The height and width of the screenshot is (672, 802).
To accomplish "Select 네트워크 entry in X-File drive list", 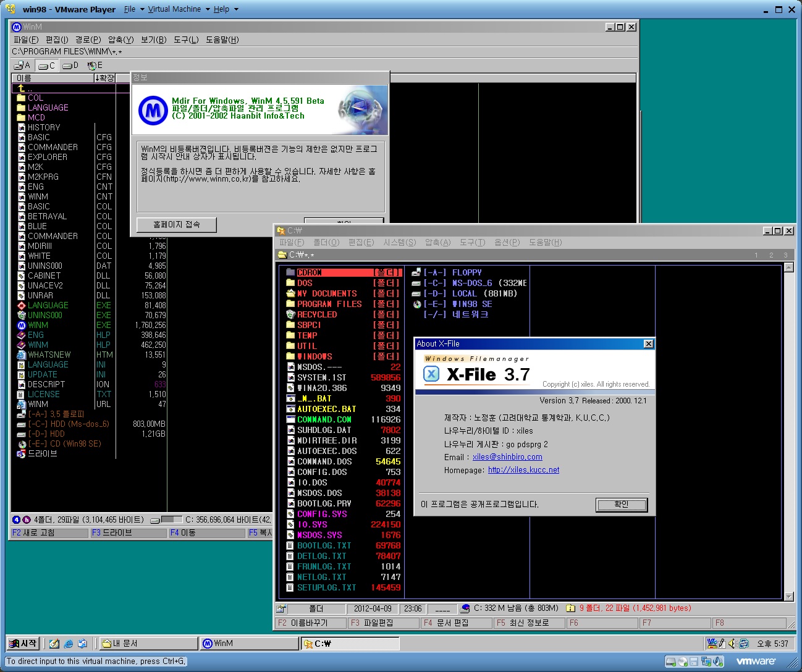I will [456, 314].
